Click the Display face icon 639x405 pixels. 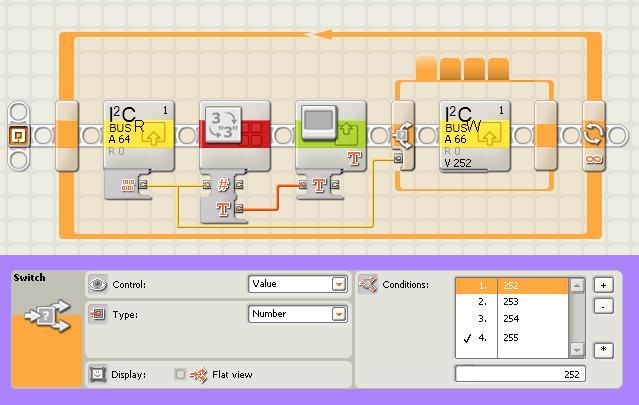coord(97,374)
